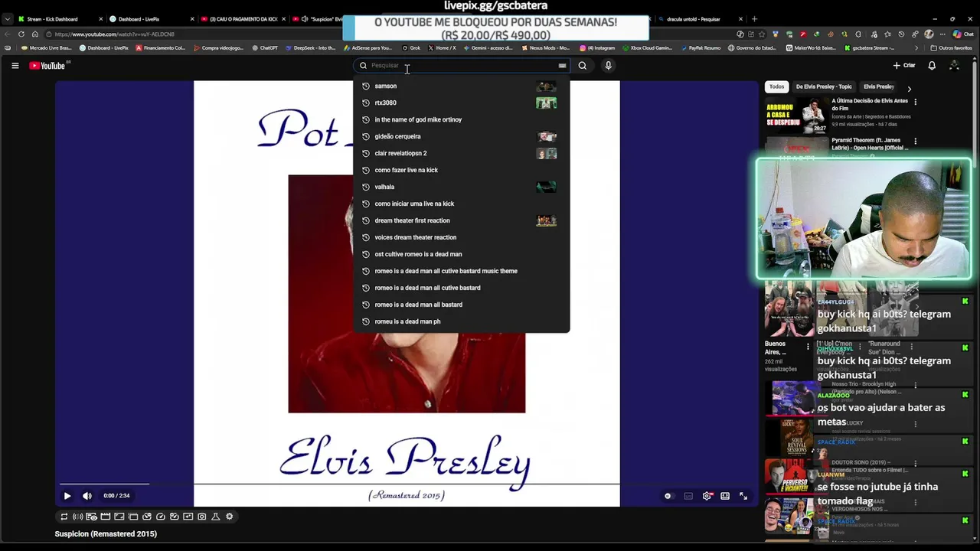
Task: Choose the 'samson' search suggestion
Action: (461, 86)
